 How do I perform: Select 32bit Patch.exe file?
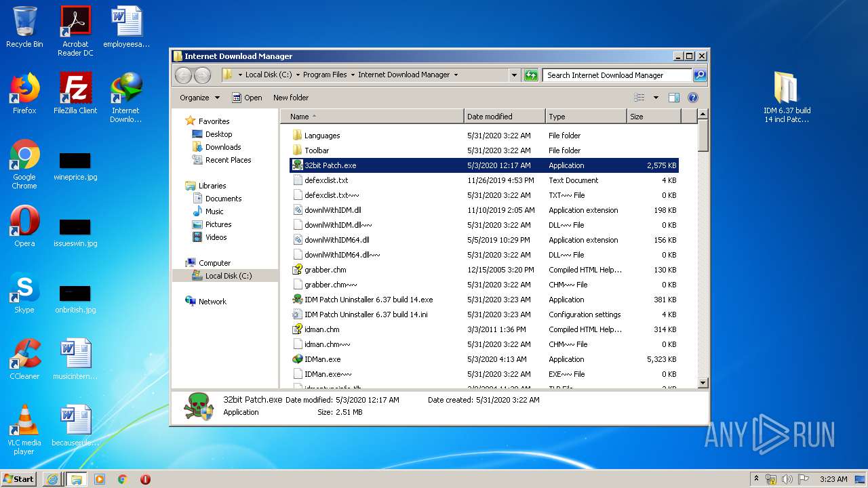484,165
